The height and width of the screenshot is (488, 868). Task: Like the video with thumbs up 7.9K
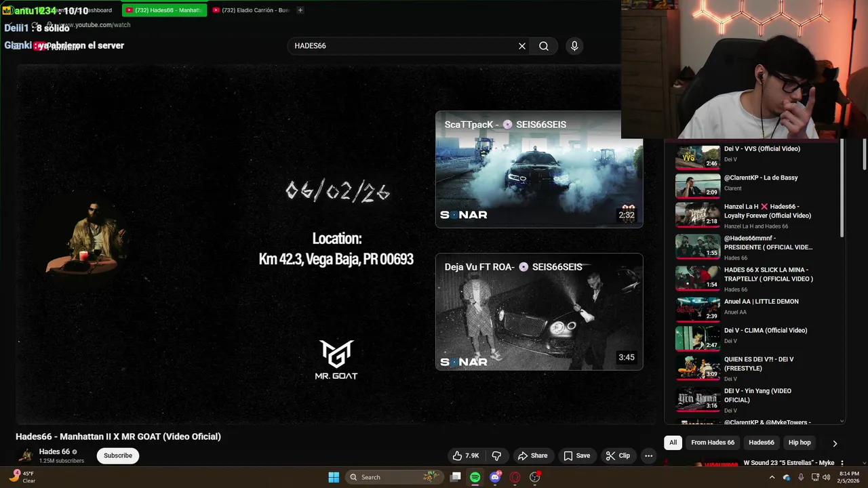click(466, 455)
